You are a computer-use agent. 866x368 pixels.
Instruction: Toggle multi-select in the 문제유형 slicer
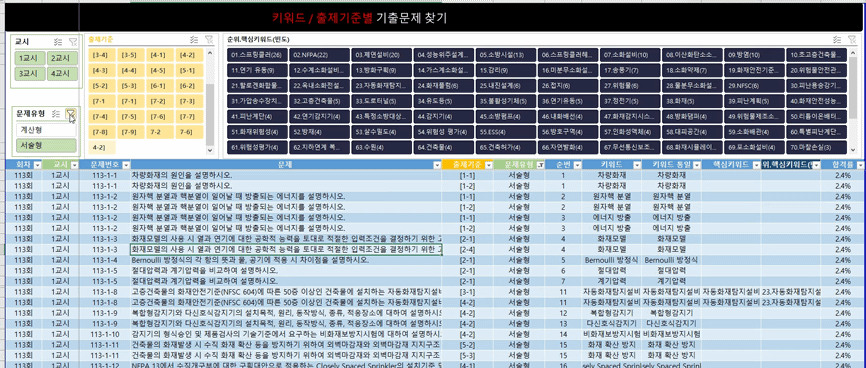click(x=56, y=113)
